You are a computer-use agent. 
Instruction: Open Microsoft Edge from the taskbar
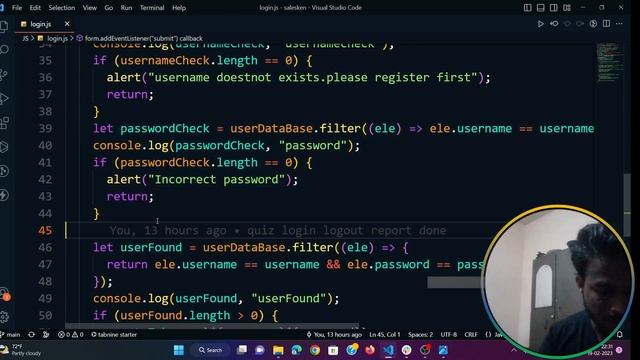(x=297, y=350)
